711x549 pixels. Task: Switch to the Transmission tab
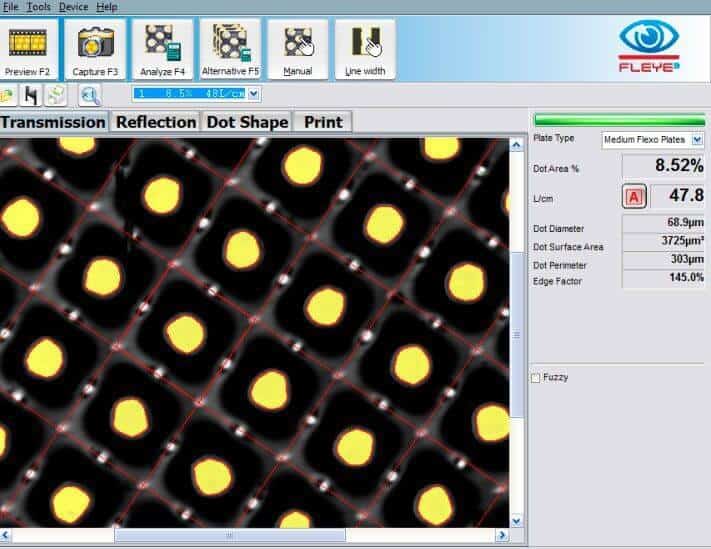click(x=54, y=122)
